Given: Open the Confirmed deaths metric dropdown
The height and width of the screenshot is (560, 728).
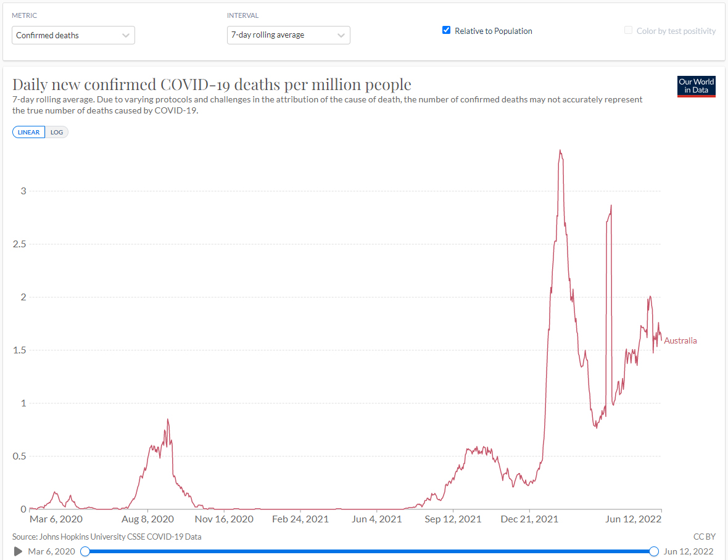Looking at the screenshot, I should click(x=73, y=35).
